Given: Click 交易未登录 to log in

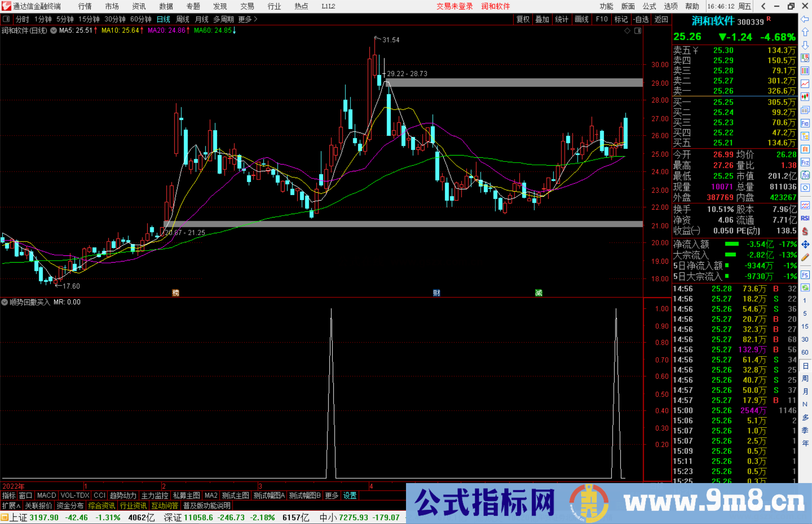Looking at the screenshot, I should [x=455, y=6].
